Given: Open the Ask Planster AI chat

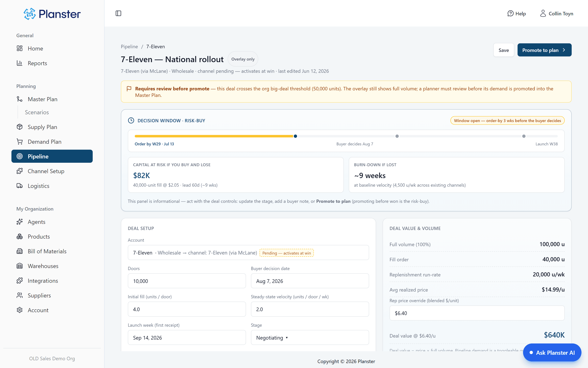Looking at the screenshot, I should (x=552, y=353).
